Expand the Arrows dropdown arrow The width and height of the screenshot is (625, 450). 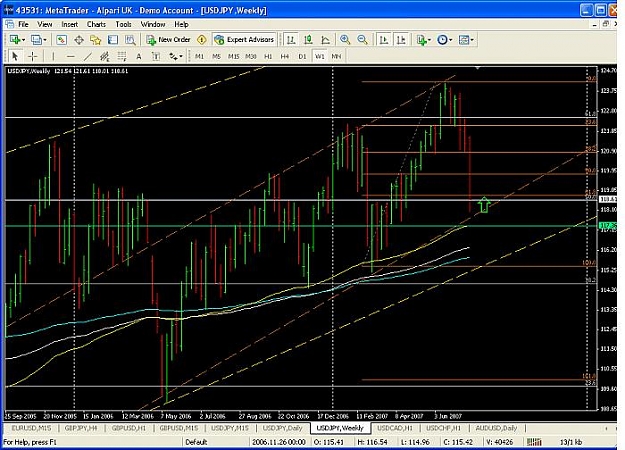[x=181, y=57]
